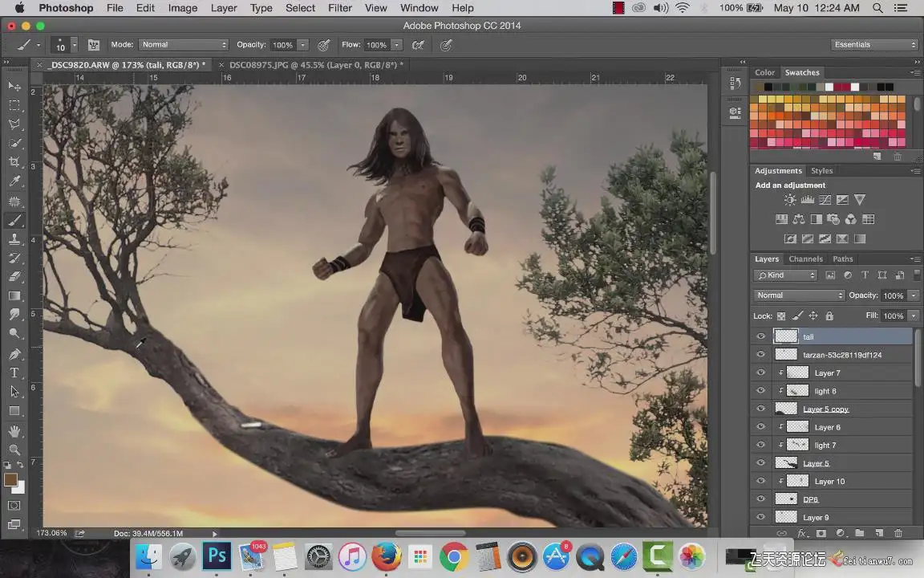The image size is (924, 578).
Task: Click the foreground color swatch
Action: coord(10,480)
